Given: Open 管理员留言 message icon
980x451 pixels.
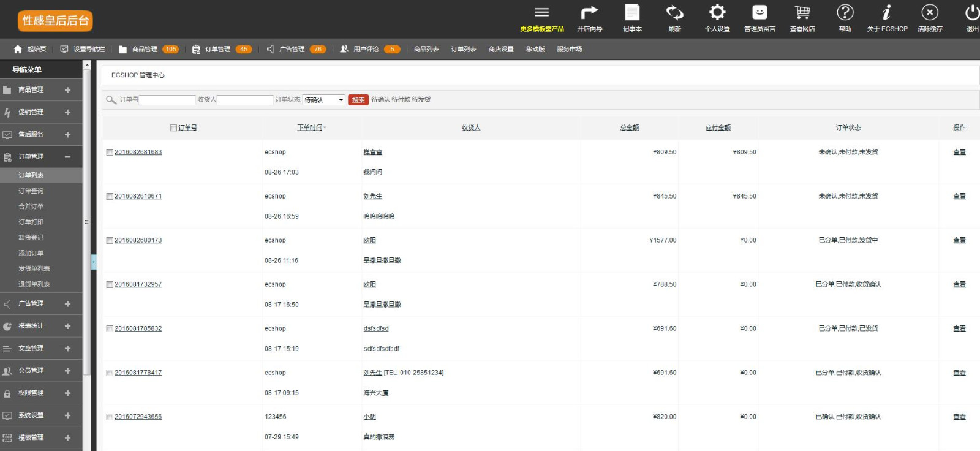Looking at the screenshot, I should click(x=759, y=13).
